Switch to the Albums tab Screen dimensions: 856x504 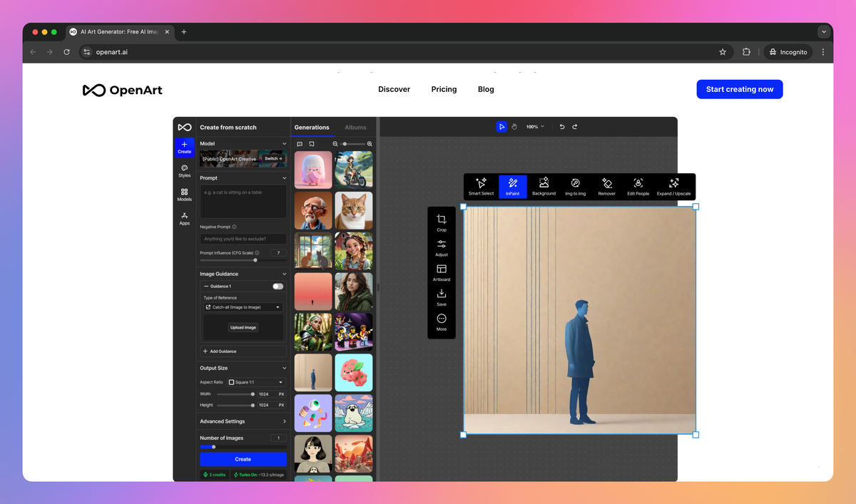click(355, 128)
